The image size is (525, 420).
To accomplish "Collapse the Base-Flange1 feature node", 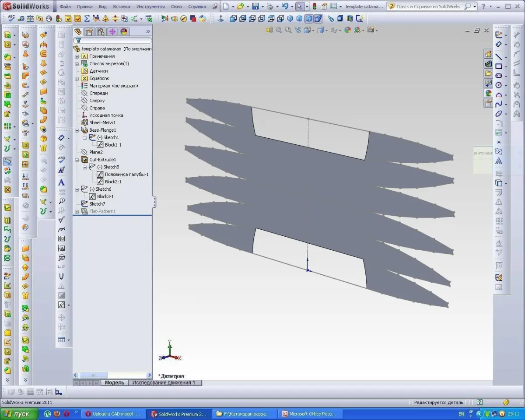I will coord(77,130).
